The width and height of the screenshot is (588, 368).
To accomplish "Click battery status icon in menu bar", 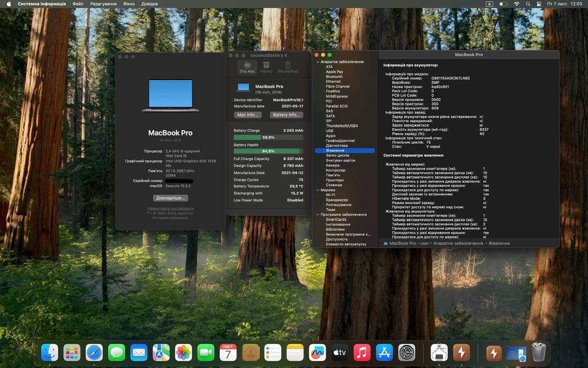I will 503,4.
